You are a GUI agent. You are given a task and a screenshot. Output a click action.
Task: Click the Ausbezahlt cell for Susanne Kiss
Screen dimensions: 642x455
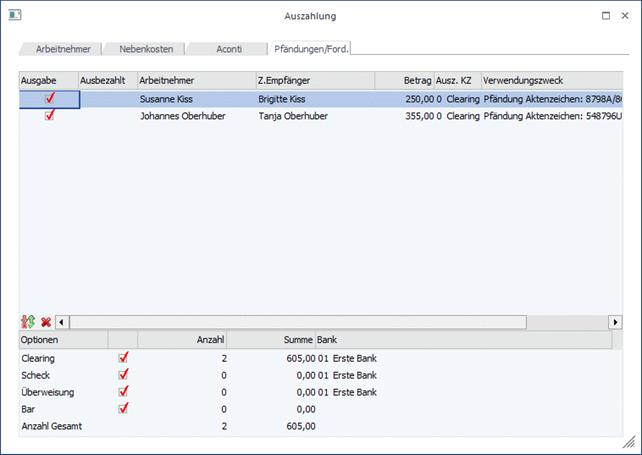click(108, 99)
